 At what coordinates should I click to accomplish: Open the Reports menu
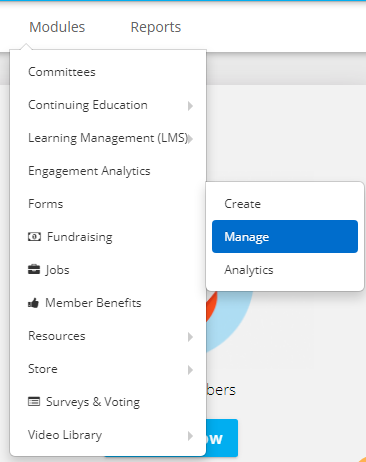(x=156, y=27)
